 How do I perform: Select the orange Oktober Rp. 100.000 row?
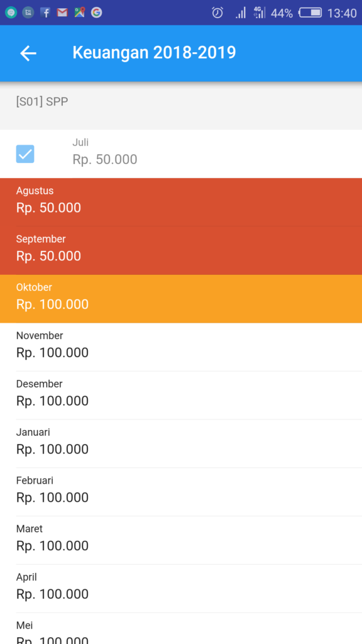pyautogui.click(x=181, y=299)
